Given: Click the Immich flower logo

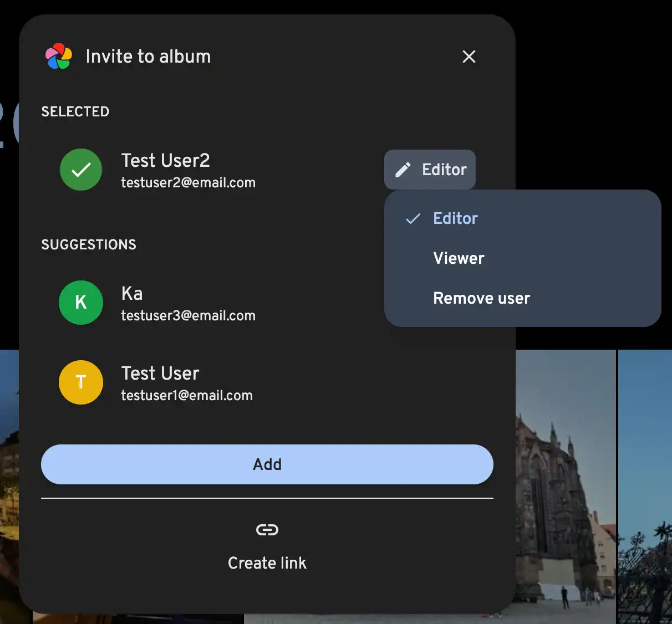Looking at the screenshot, I should tap(59, 57).
